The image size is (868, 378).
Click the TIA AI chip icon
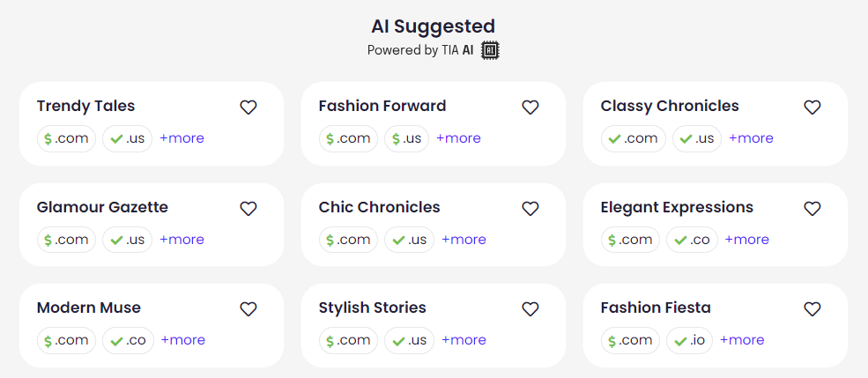[x=490, y=50]
